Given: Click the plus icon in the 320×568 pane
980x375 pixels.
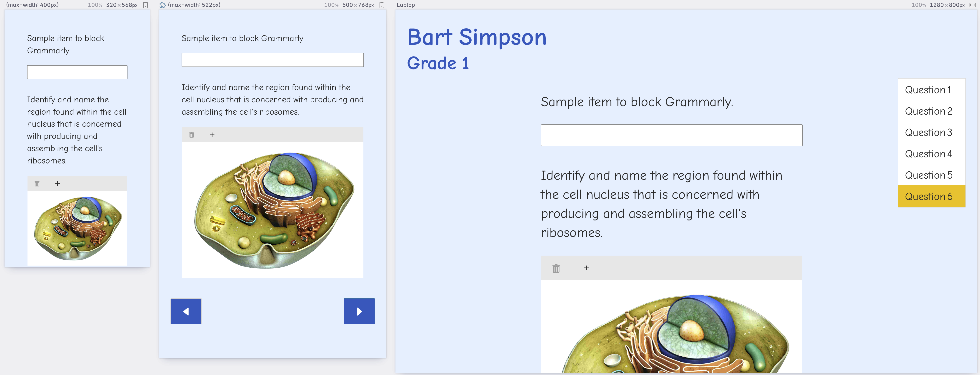Looking at the screenshot, I should [57, 184].
